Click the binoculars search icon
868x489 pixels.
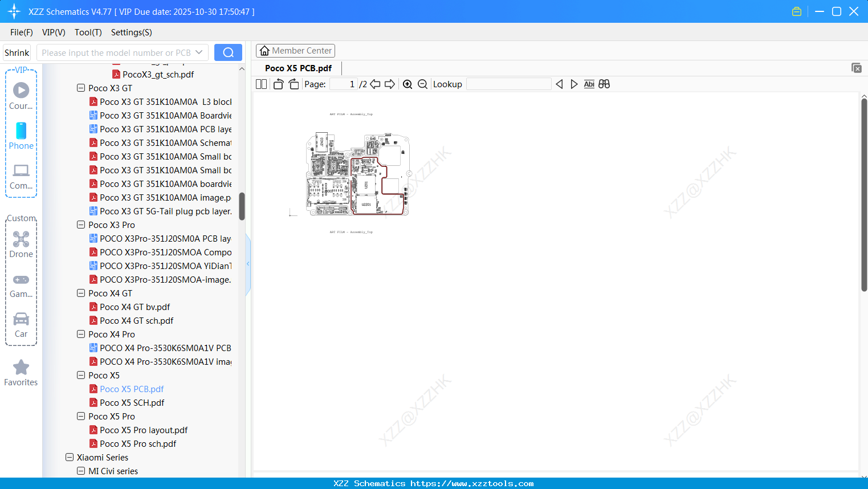[x=604, y=84]
